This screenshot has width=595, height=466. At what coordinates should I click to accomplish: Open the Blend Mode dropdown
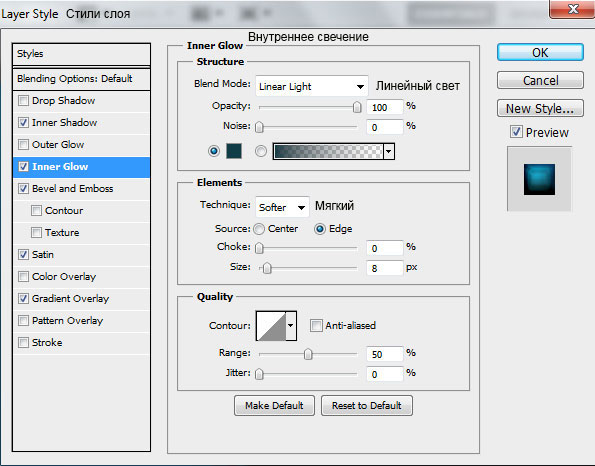(312, 87)
